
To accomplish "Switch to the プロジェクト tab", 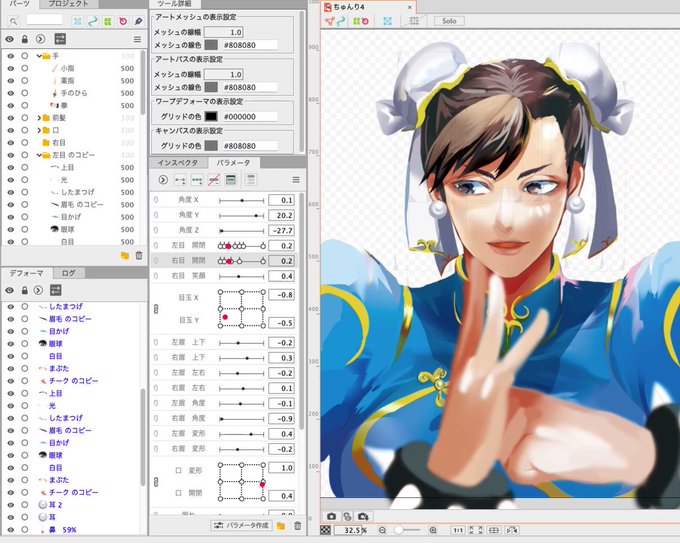I will tap(69, 3).
